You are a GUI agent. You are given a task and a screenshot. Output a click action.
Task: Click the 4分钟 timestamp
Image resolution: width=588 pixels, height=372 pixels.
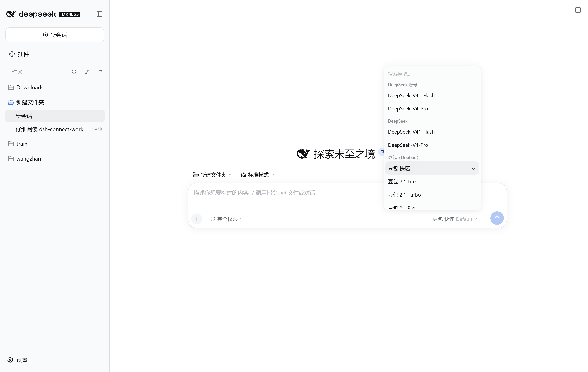click(96, 129)
